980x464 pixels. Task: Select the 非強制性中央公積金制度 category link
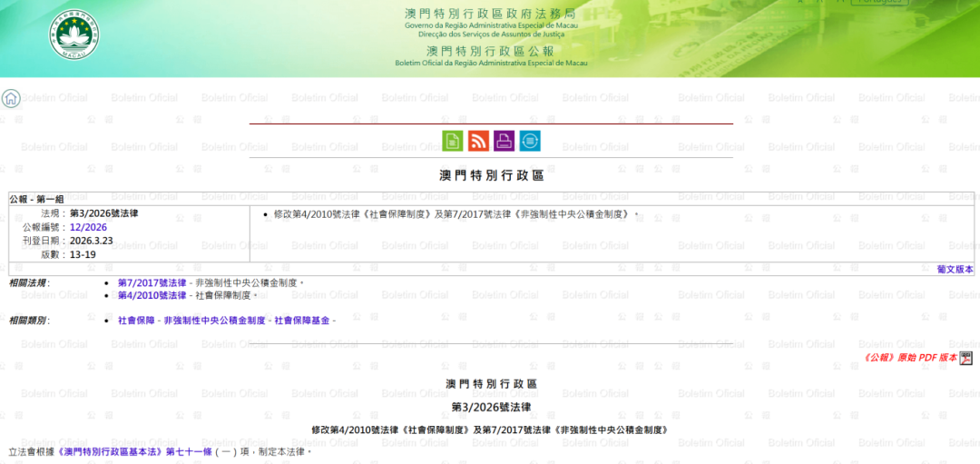(214, 321)
